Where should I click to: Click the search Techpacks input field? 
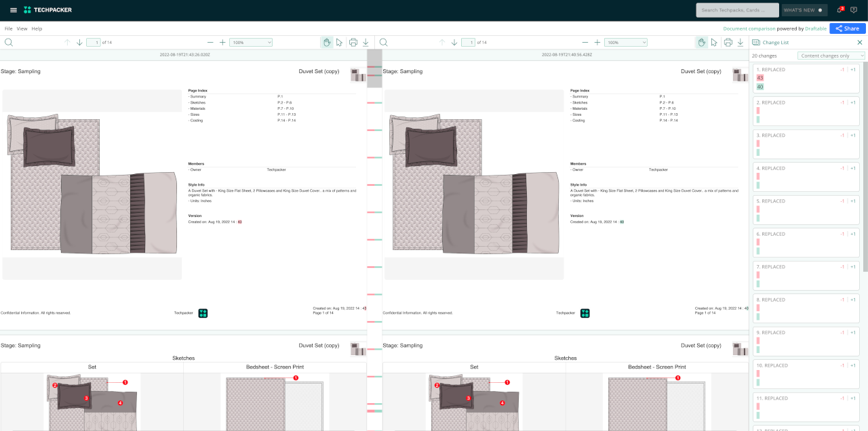pos(737,10)
